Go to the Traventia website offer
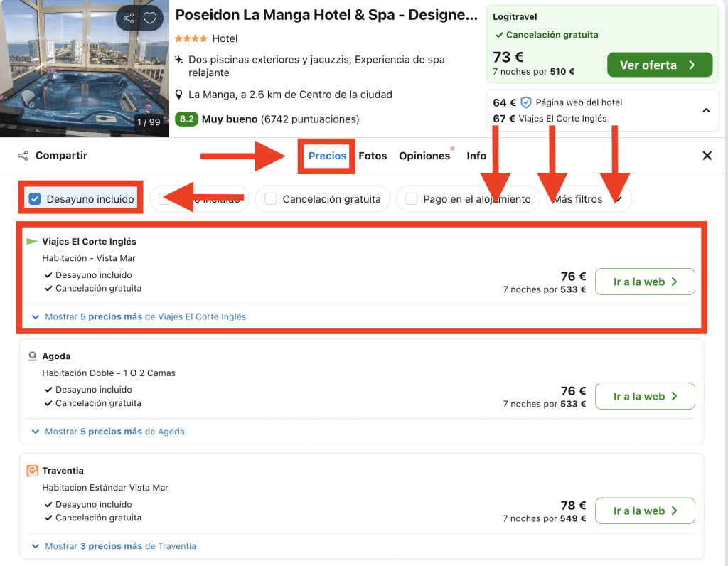This screenshot has height=566, width=728. (x=644, y=511)
